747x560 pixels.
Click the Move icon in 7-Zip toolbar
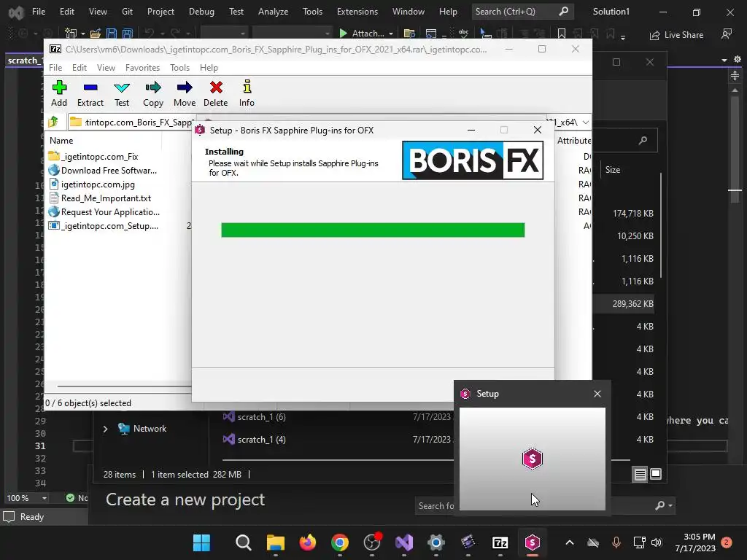(x=185, y=93)
